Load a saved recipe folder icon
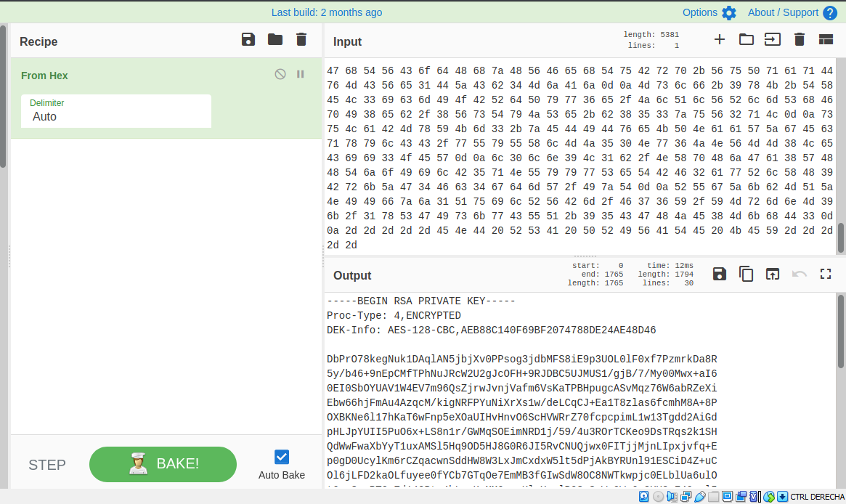 coord(275,40)
